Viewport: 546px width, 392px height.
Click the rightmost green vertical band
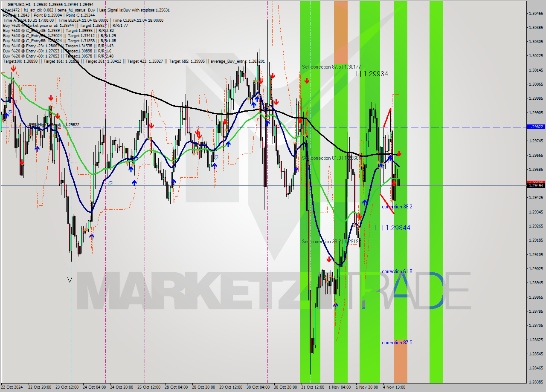click(x=436, y=192)
